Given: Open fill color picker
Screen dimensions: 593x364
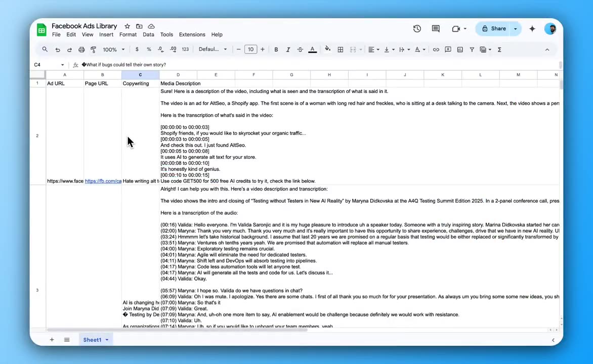Looking at the screenshot, I should tap(327, 50).
